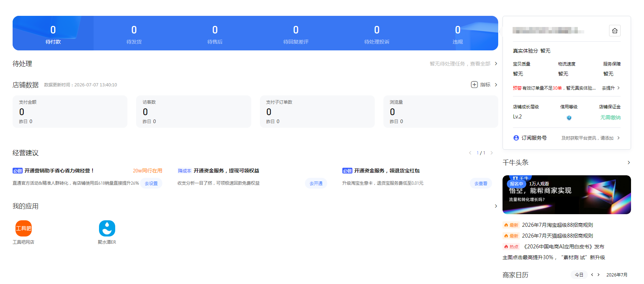
Task: Click 去查看 for 退货宝红包 suggestion
Action: pyautogui.click(x=481, y=183)
